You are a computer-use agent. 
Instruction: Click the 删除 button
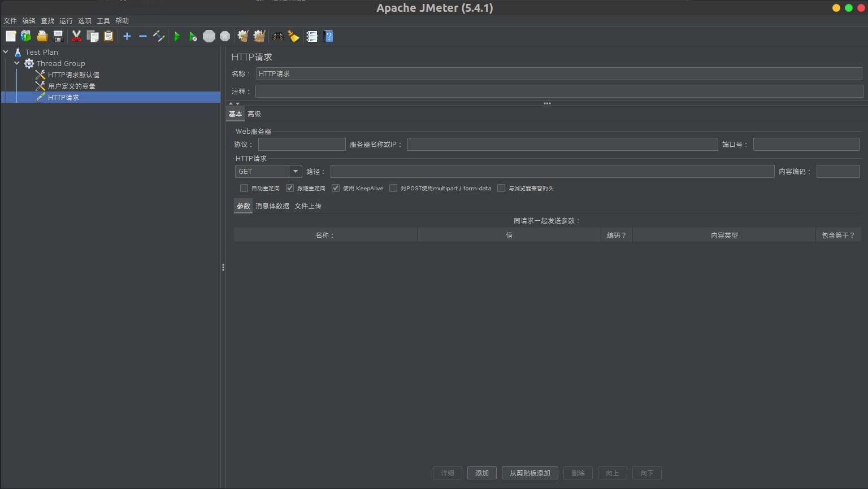coord(578,473)
